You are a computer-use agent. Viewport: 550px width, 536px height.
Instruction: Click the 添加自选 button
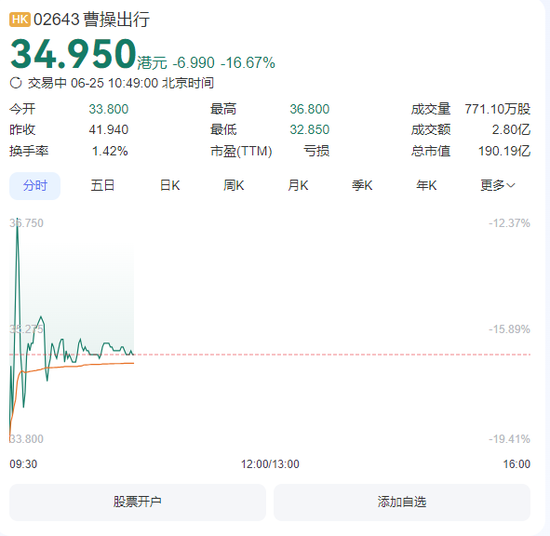click(402, 502)
